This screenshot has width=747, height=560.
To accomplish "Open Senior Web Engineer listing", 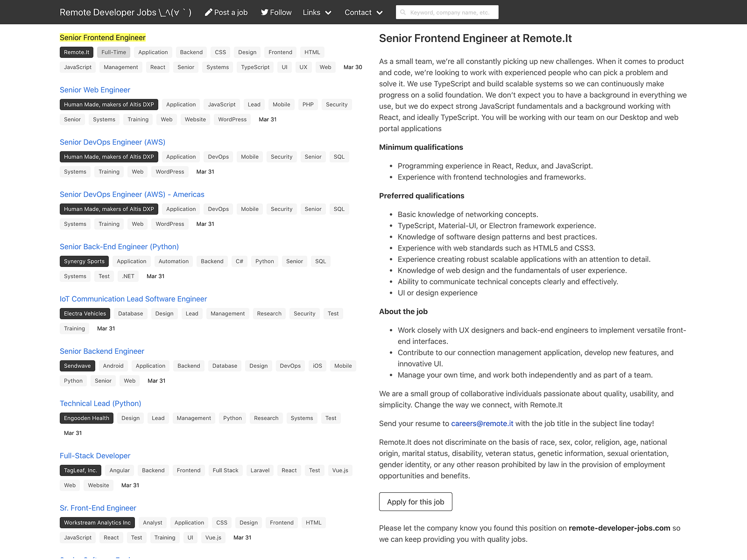I will [95, 90].
